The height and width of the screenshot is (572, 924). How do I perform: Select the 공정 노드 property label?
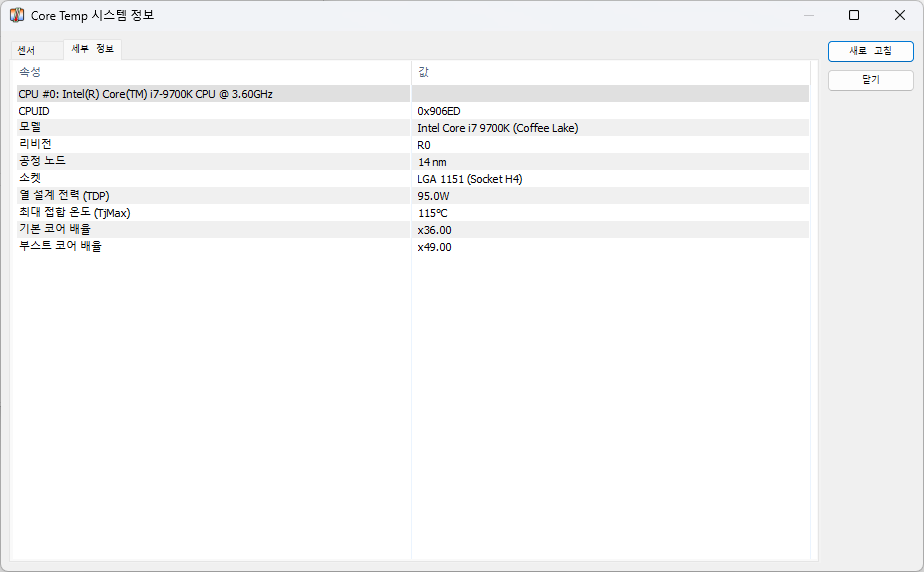click(x=42, y=161)
